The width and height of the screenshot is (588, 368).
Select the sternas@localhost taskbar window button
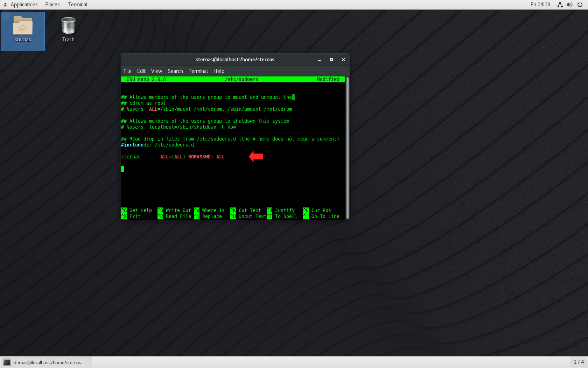[47, 362]
